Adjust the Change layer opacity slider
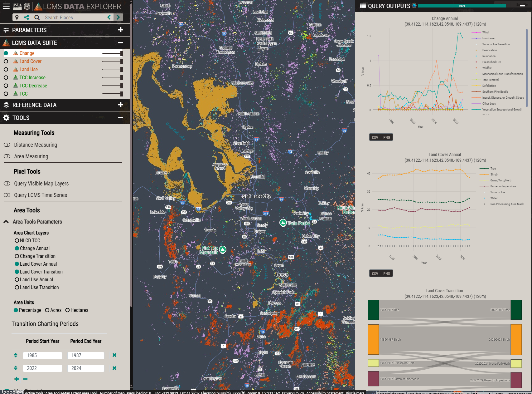532x394 pixels. tap(121, 53)
